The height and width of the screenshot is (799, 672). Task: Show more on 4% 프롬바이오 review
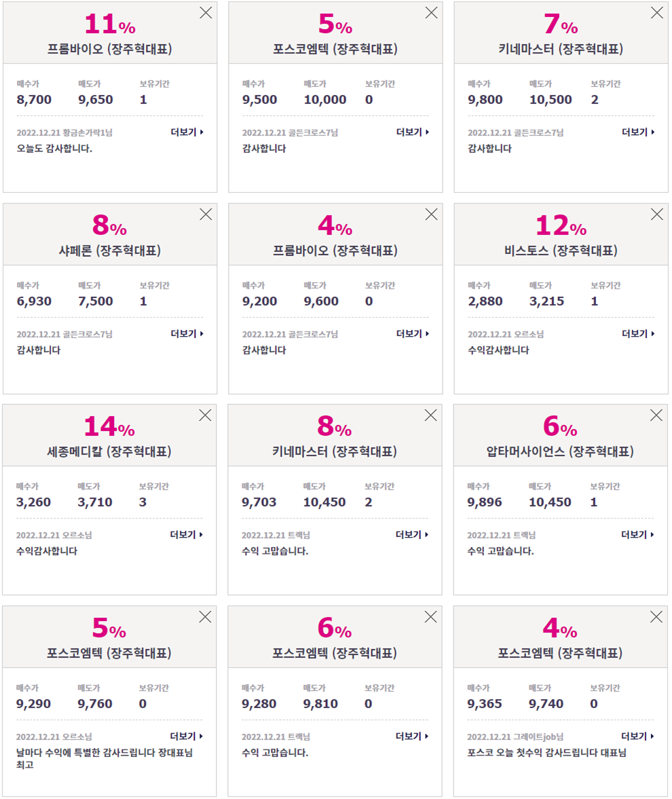point(413,334)
